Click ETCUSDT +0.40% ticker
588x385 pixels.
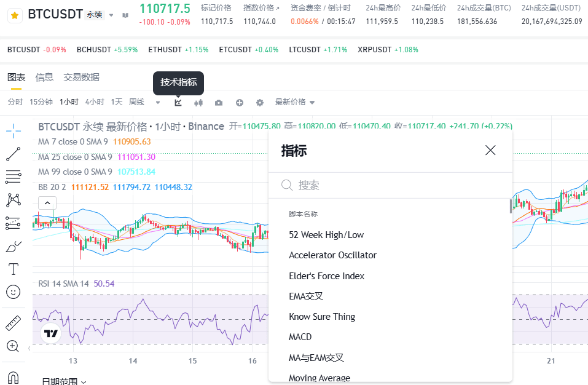[249, 50]
